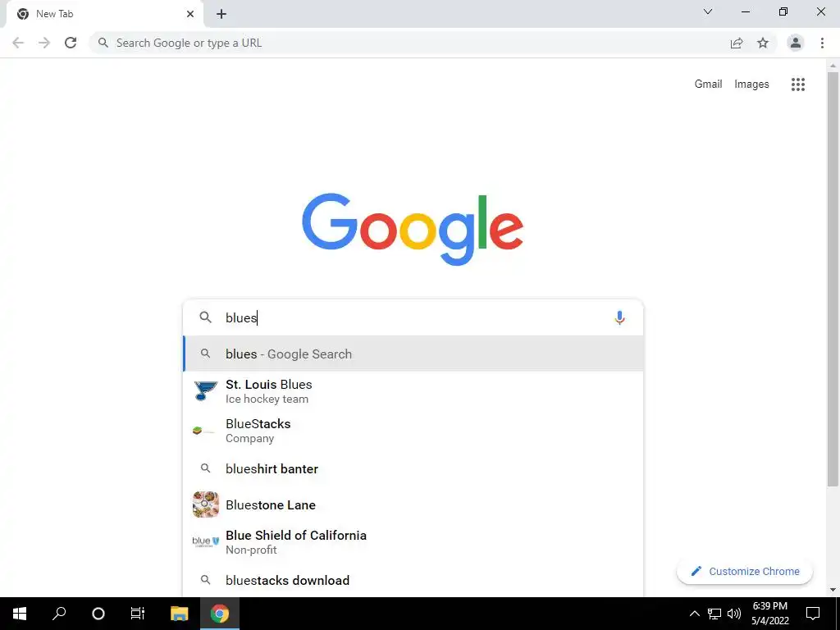Select the 'blueshirt banter' suggestion
Viewport: 840px width, 630px height.
click(413, 468)
